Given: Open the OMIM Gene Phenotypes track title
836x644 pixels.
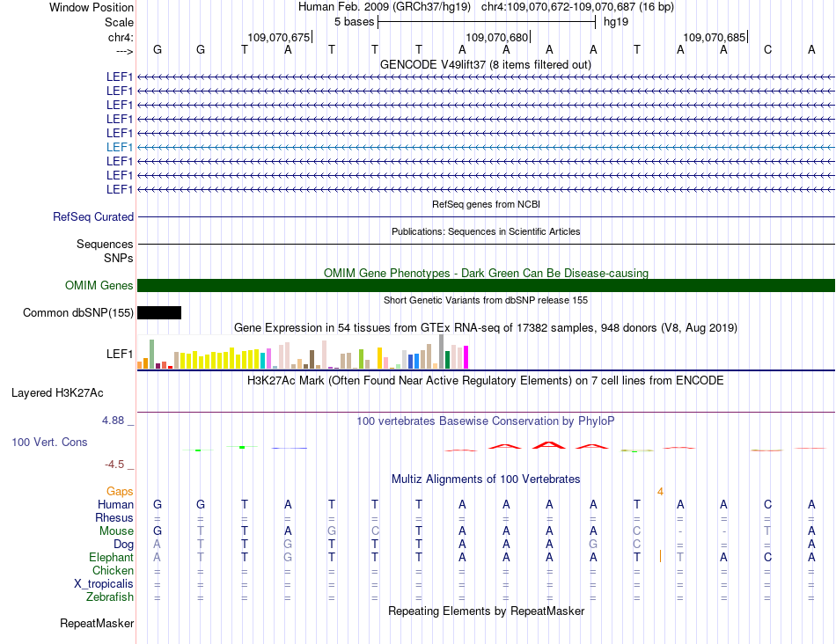Looking at the screenshot, I should [x=486, y=273].
